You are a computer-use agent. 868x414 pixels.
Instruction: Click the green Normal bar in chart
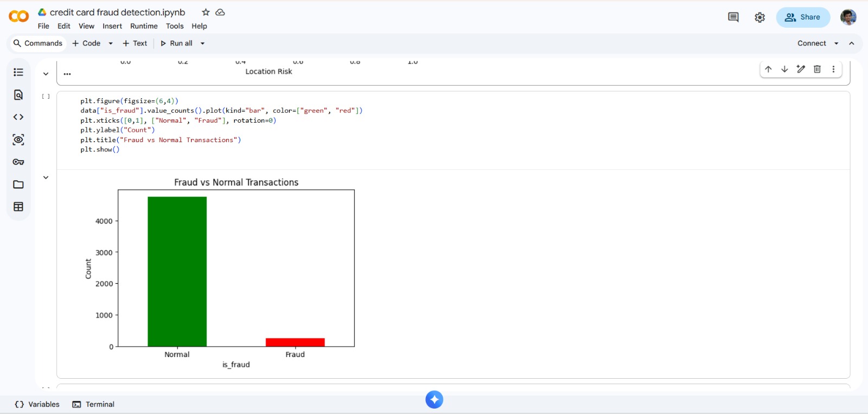(177, 271)
